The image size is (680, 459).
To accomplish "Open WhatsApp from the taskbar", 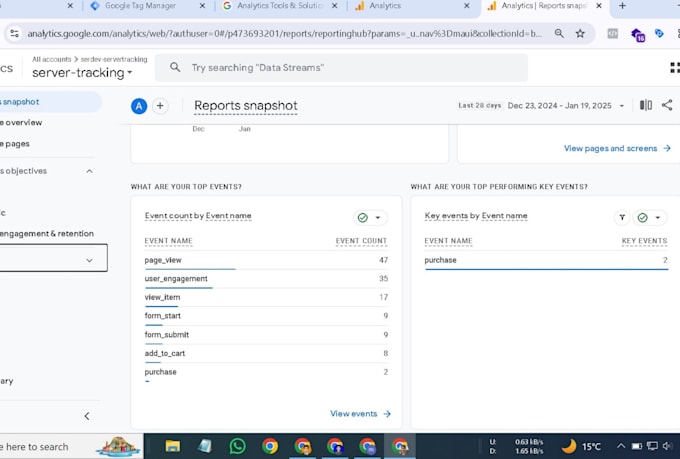I will [x=237, y=446].
